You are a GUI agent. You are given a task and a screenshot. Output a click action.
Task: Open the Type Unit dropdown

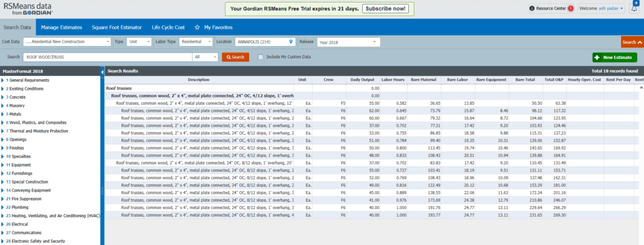click(x=139, y=42)
